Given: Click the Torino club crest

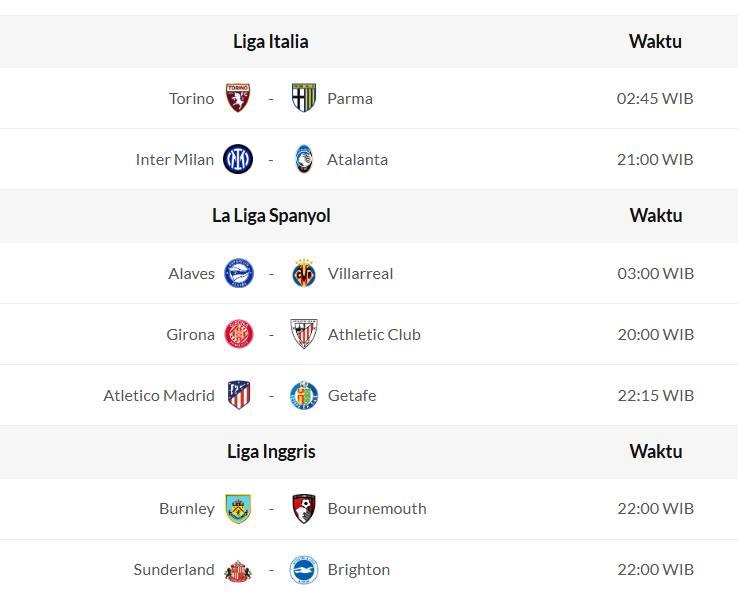Looking at the screenshot, I should pos(238,98).
